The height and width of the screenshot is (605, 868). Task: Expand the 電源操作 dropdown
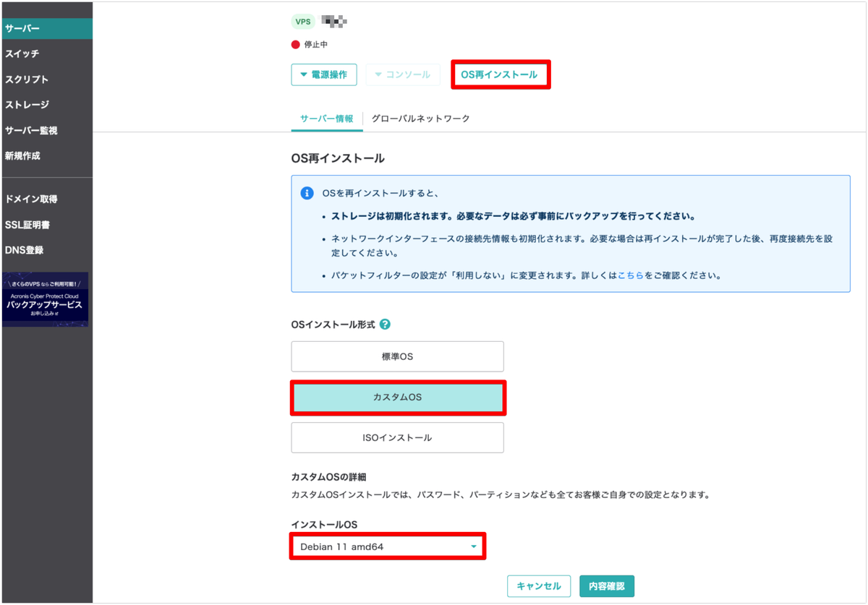323,74
